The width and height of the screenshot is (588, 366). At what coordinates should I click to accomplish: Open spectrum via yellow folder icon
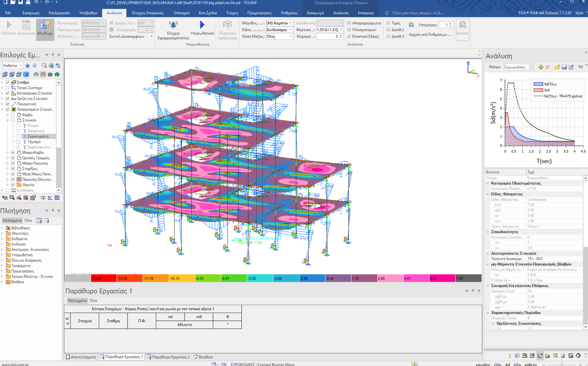pos(557,67)
